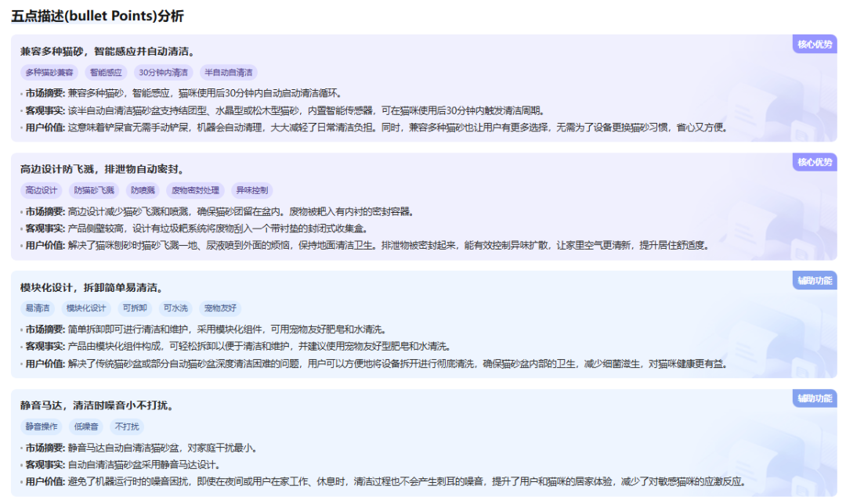Screen dimensions: 846x504
Task: Open the card title 兼容多种猫砂,智能感应并自动清洁
Action: tap(108, 51)
